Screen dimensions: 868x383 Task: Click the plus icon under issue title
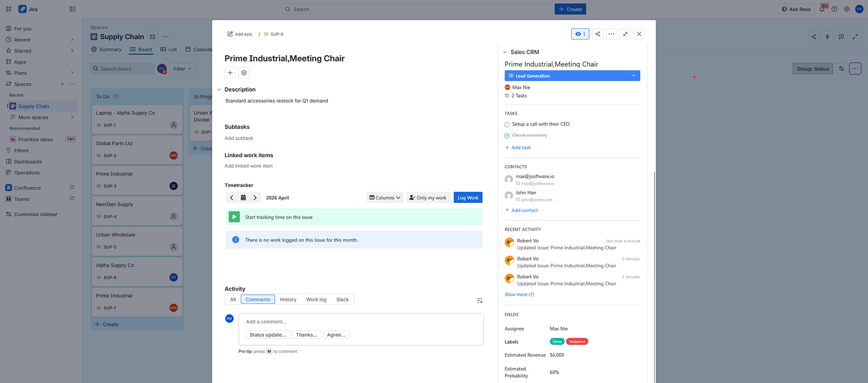tap(230, 73)
